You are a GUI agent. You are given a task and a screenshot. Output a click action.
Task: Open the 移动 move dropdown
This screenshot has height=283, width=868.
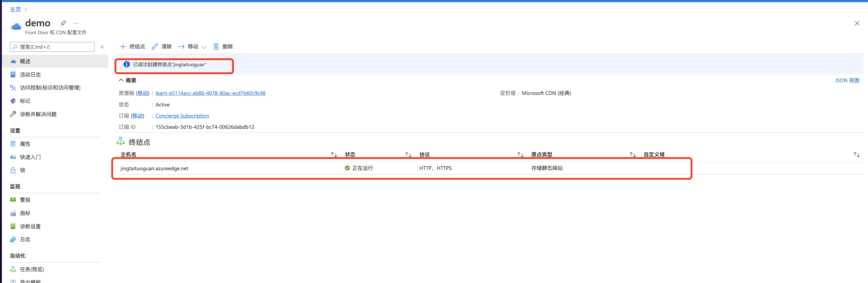[x=192, y=47]
